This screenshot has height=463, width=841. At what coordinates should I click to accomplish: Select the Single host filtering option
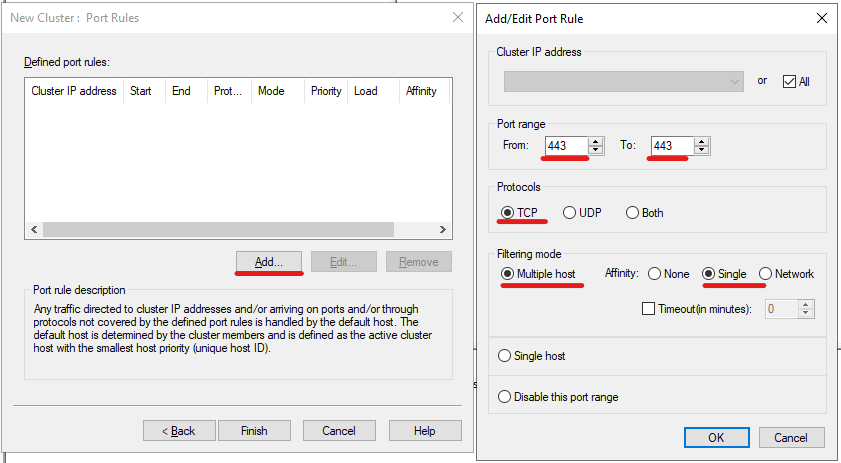pyautogui.click(x=505, y=356)
